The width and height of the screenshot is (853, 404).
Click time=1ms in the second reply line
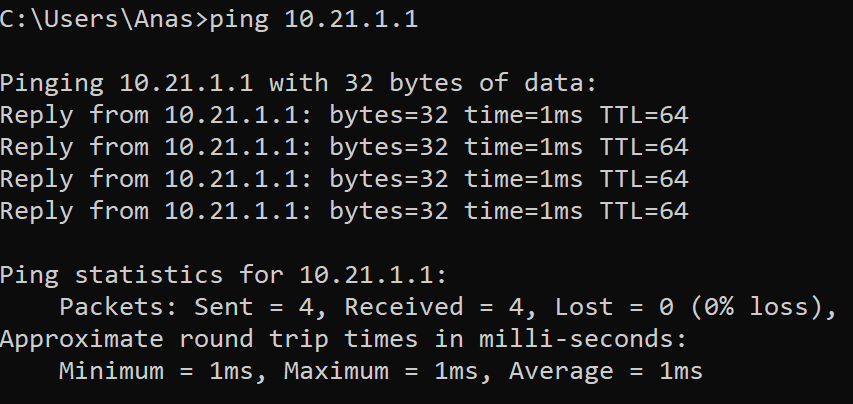(523, 147)
